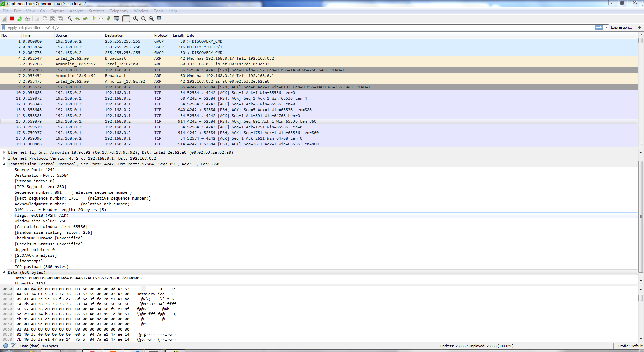Screen dimensions: 644x352
Task: Zoom in the main window text
Action: click(136, 19)
